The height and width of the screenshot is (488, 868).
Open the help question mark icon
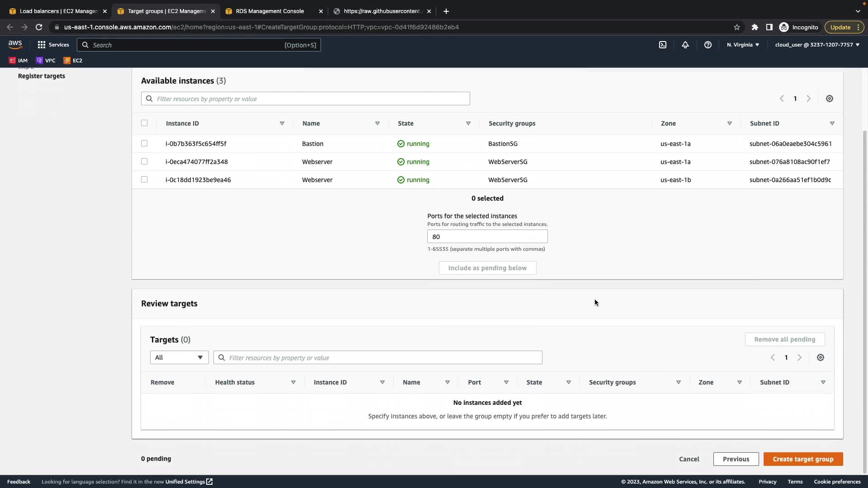click(708, 45)
